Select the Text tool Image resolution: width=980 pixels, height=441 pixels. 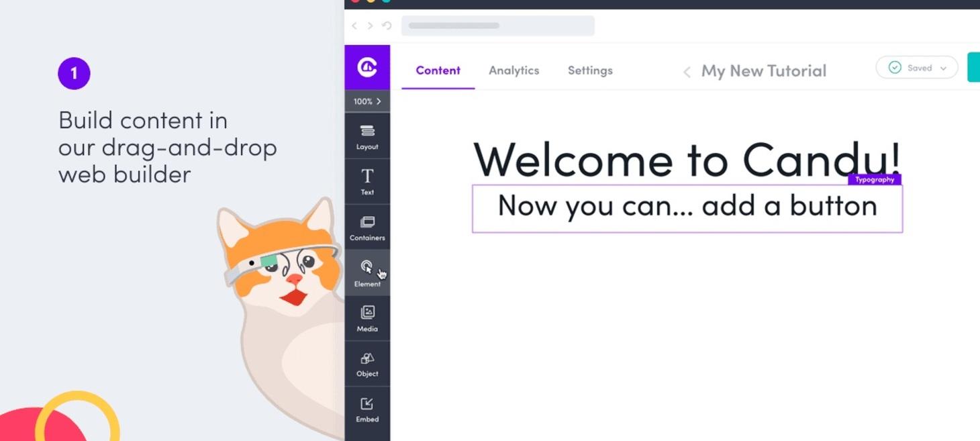click(367, 182)
